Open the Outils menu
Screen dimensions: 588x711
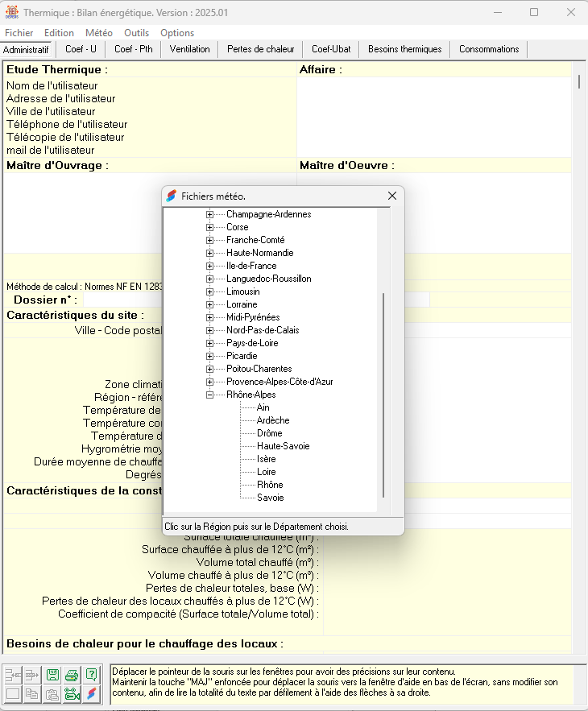[x=136, y=33]
